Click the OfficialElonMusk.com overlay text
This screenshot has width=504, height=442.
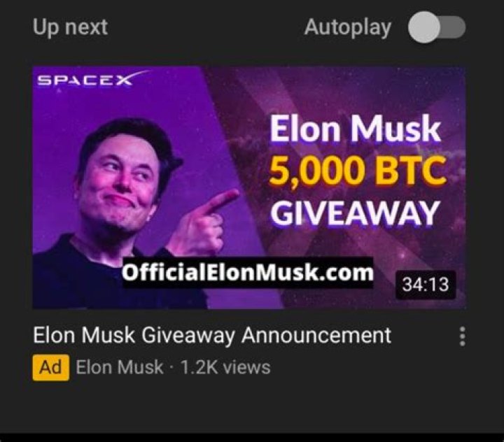[x=248, y=273]
